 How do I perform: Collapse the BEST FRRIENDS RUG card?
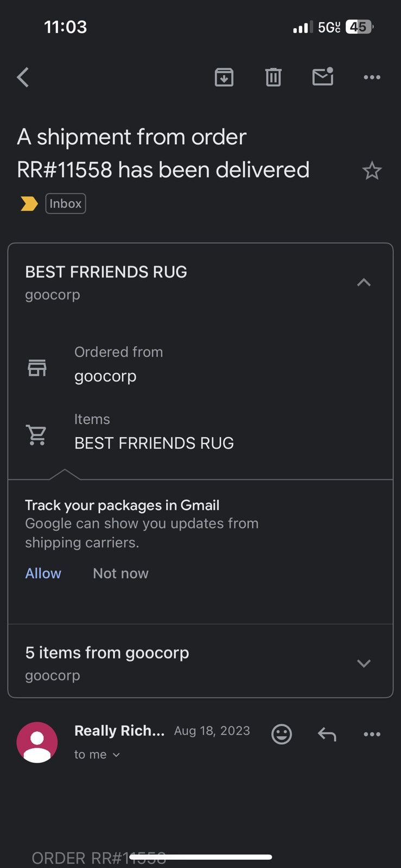point(364,282)
